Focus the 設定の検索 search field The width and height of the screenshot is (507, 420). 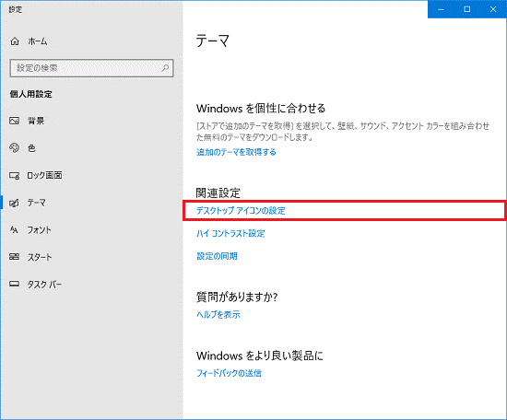pos(91,68)
